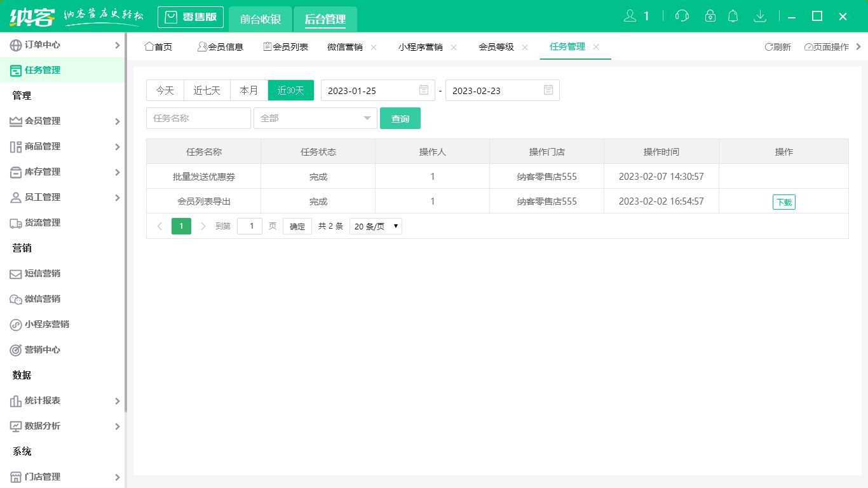The height and width of the screenshot is (488, 868).
Task: Enable the 近七天 date range
Action: [x=207, y=90]
